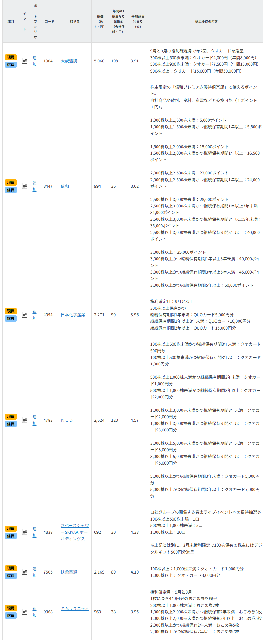Click 信買 button for キムラユニティー
263x644 pixels.
(11, 615)
